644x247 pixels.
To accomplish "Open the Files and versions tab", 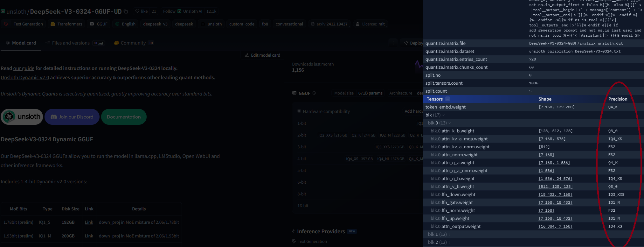I will (x=67, y=43).
